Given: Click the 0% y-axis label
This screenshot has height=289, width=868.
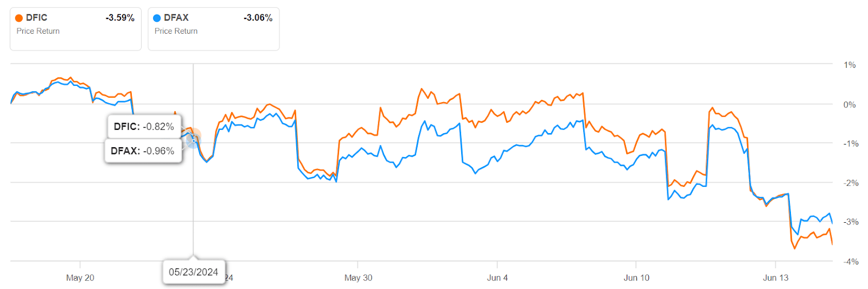Looking at the screenshot, I should [x=850, y=105].
